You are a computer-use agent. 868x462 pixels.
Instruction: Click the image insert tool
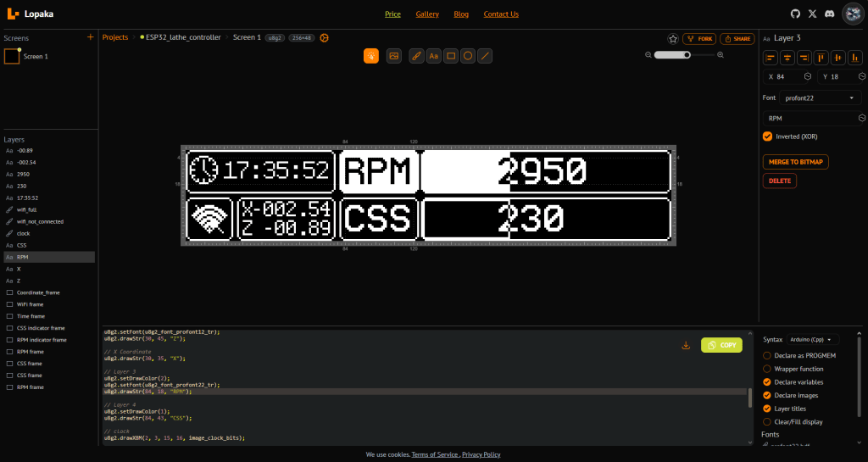coord(393,56)
